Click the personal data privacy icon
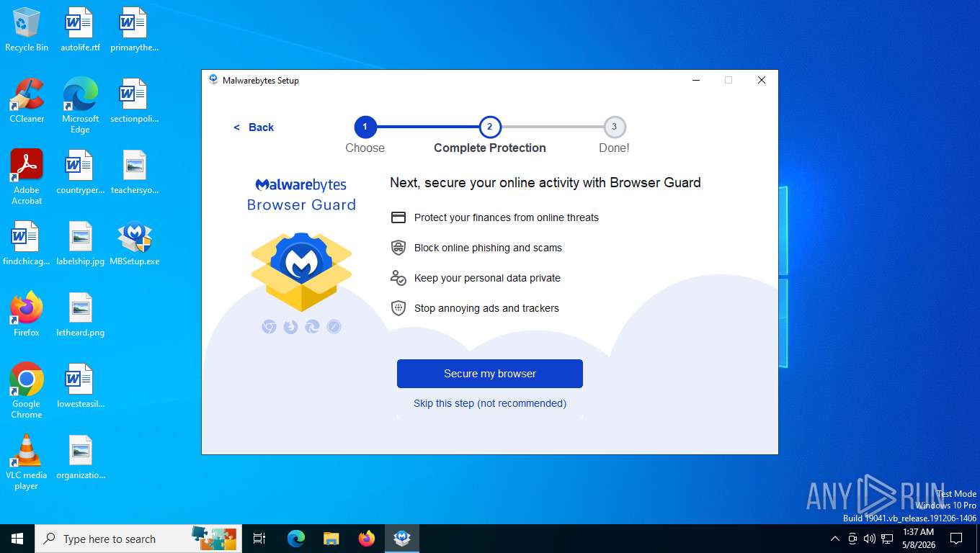 coord(398,278)
